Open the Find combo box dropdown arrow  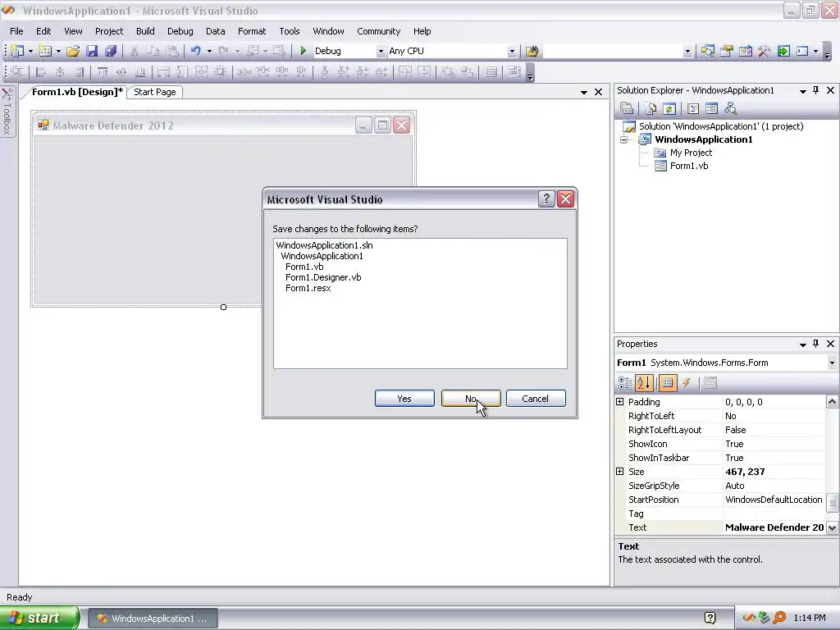[x=687, y=52]
